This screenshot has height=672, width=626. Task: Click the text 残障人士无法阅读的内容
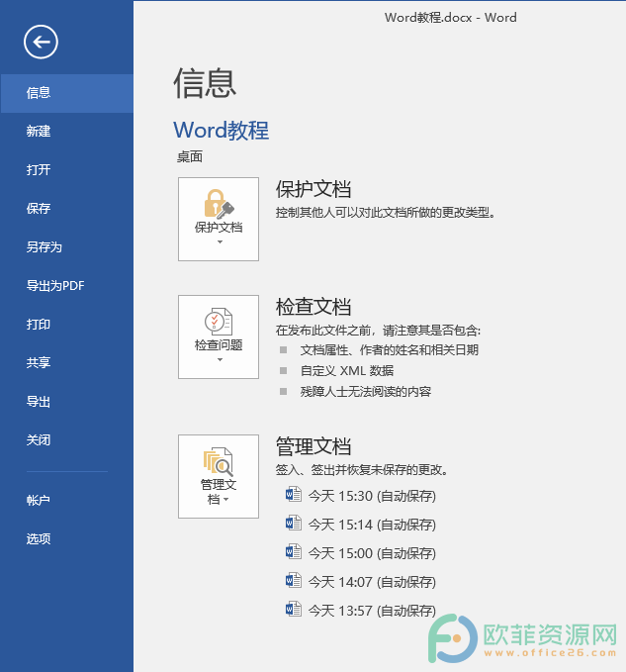coord(366,391)
